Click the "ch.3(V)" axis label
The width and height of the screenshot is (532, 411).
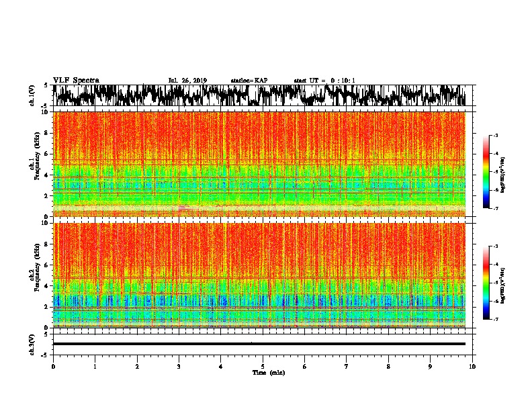(32, 345)
